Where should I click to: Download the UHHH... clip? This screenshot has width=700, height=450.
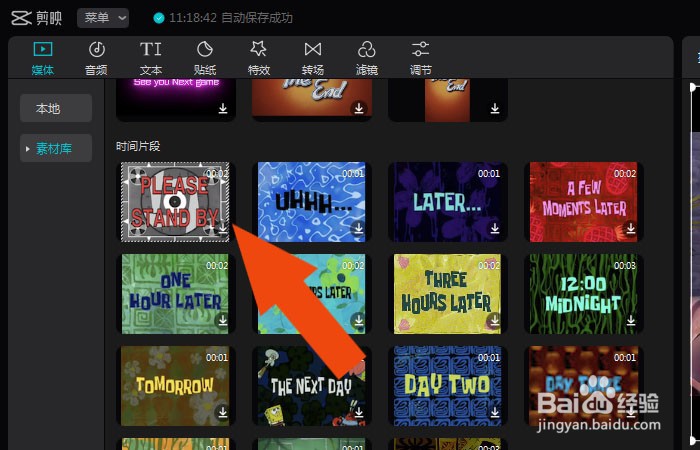358,229
